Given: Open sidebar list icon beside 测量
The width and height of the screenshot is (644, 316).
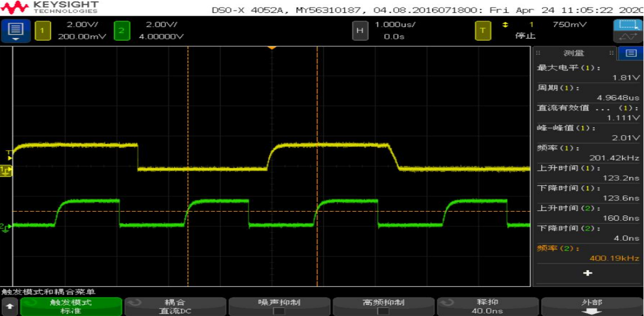Looking at the screenshot, I should 631,53.
